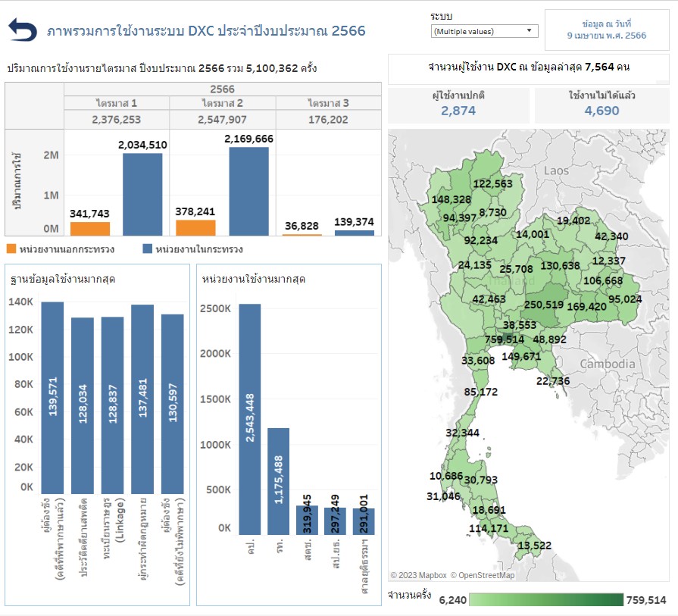Select the agency bar showing 1,175,488
This screenshot has height=616, width=678.
(279, 481)
